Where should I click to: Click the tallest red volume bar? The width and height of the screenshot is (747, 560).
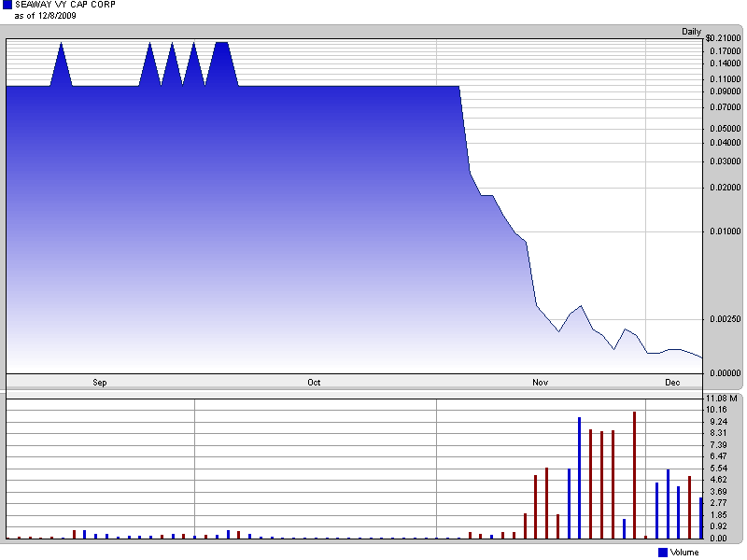point(634,476)
